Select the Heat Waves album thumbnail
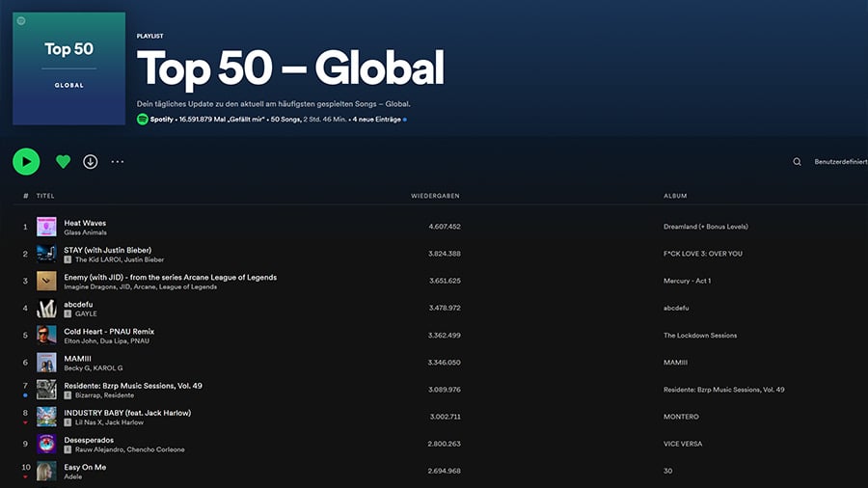The height and width of the screenshot is (488, 868). pyautogui.click(x=46, y=227)
